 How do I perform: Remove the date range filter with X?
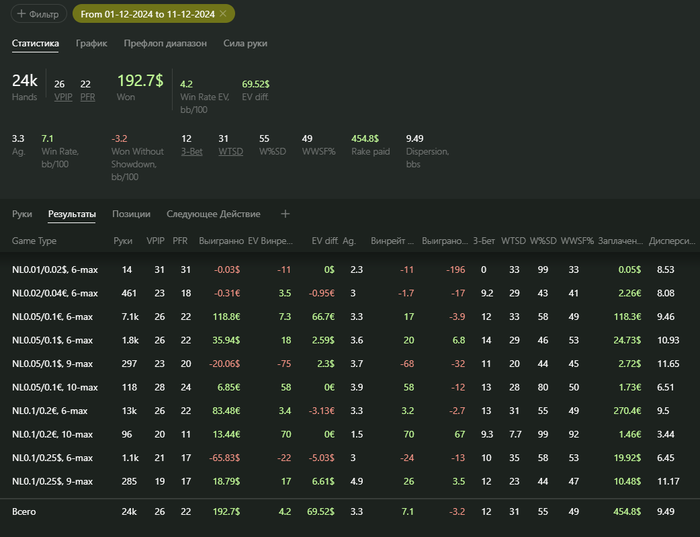coord(222,14)
